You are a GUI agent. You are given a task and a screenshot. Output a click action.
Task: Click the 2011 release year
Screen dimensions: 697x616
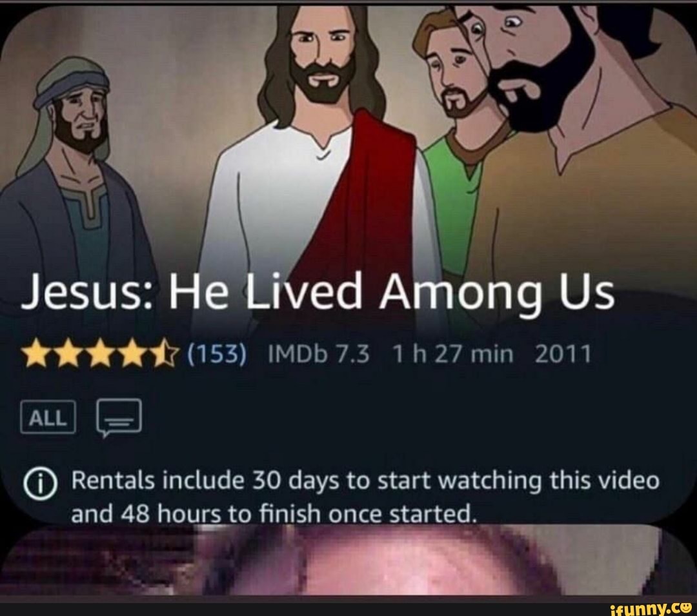click(x=563, y=355)
